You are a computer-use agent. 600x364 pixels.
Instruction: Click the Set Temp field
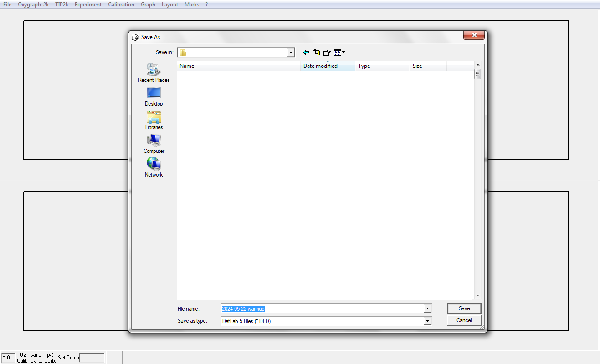[x=92, y=358]
